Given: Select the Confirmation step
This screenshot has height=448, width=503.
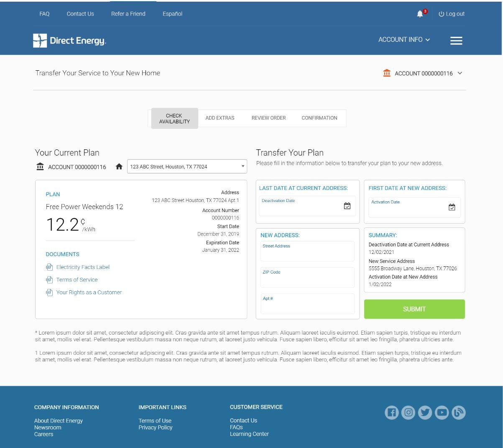Looking at the screenshot, I should (319, 118).
